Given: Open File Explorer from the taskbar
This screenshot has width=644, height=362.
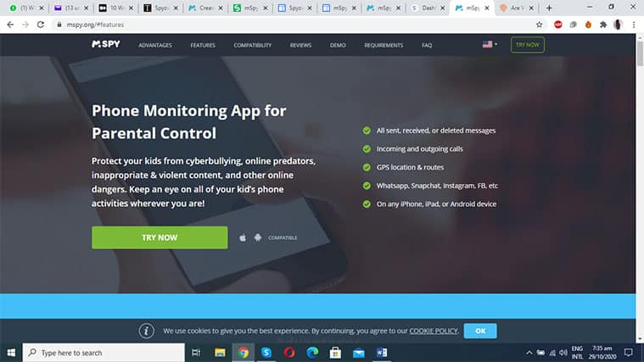Looking at the screenshot, I should (220, 353).
